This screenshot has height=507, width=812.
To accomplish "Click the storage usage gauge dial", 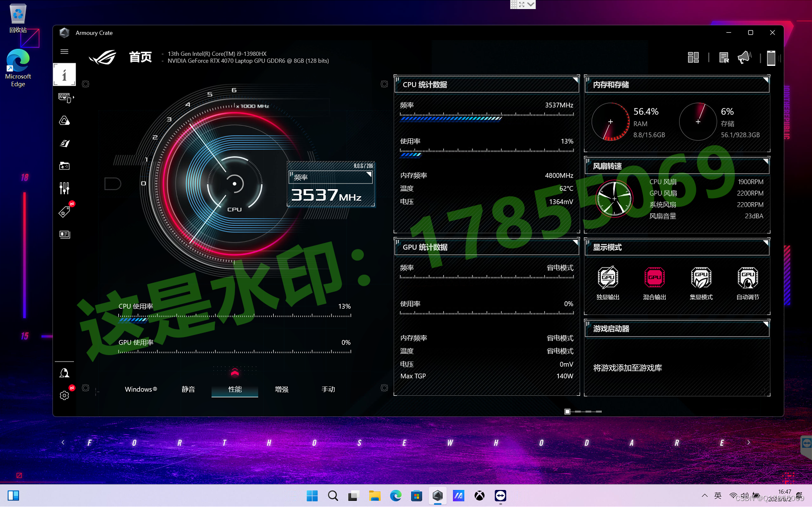I will coord(698,122).
